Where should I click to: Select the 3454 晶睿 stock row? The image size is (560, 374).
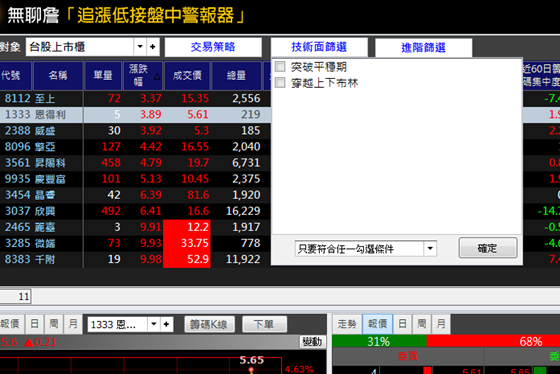pos(135,195)
